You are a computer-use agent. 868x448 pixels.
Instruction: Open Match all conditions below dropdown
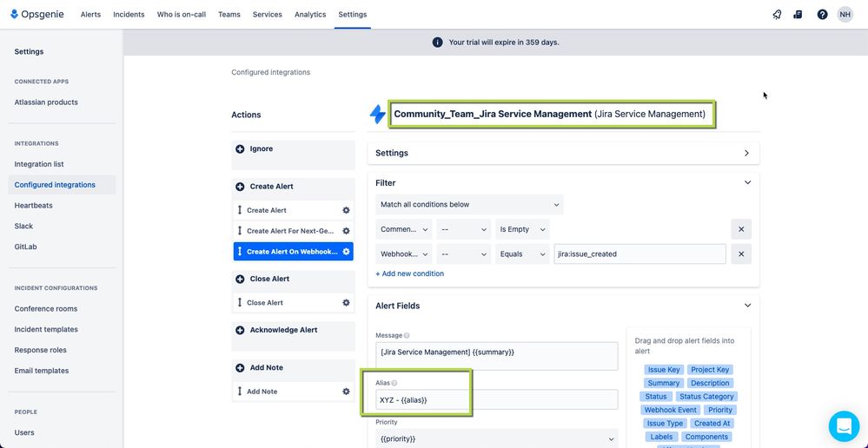[x=469, y=205]
